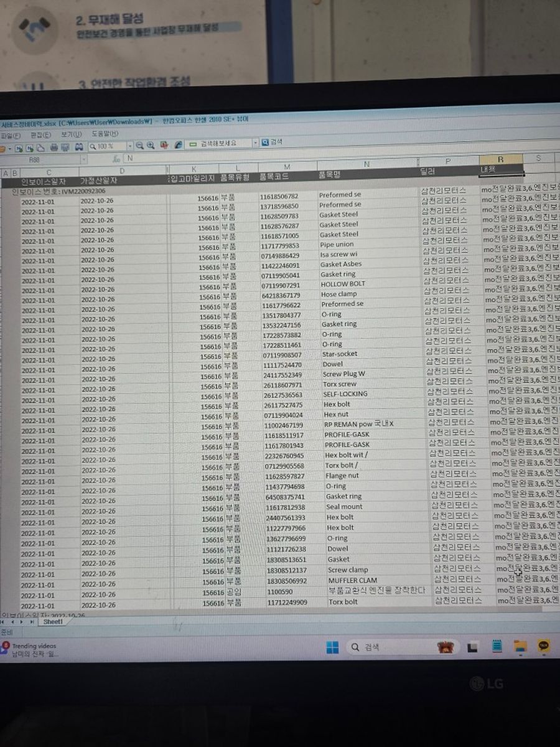Click the column N header
Screen dimensions: 560x747
tap(366, 164)
